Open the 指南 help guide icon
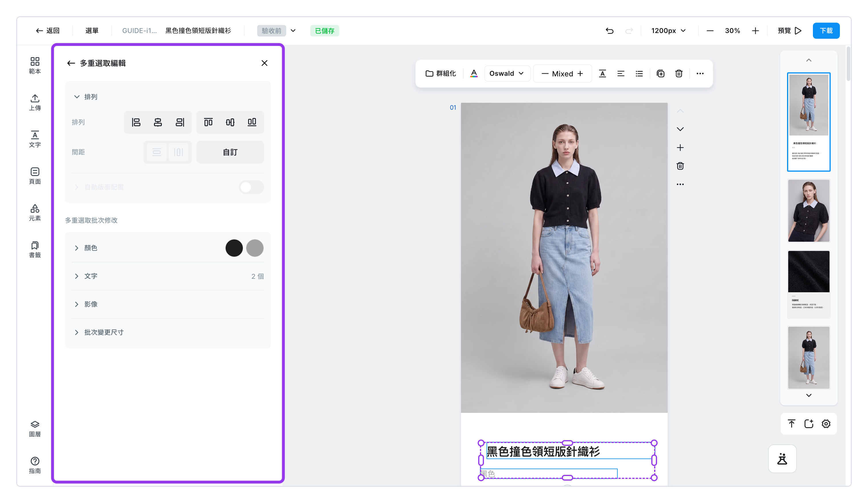 pos(35,465)
